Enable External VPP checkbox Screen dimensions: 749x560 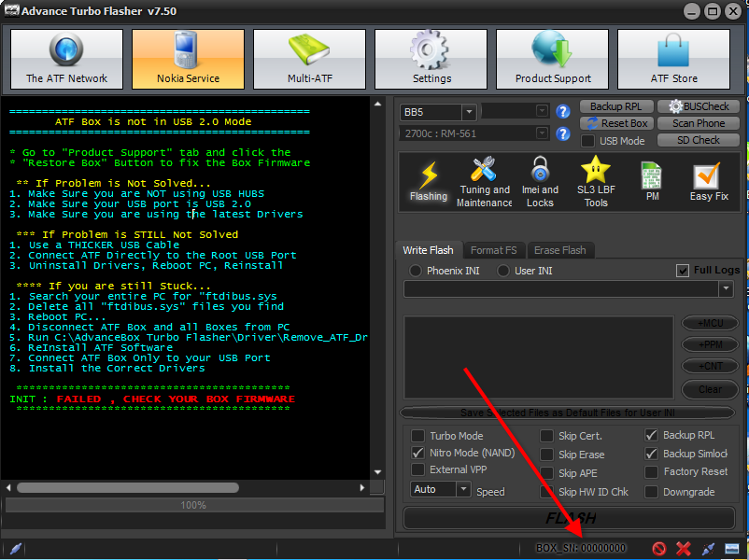[418, 469]
